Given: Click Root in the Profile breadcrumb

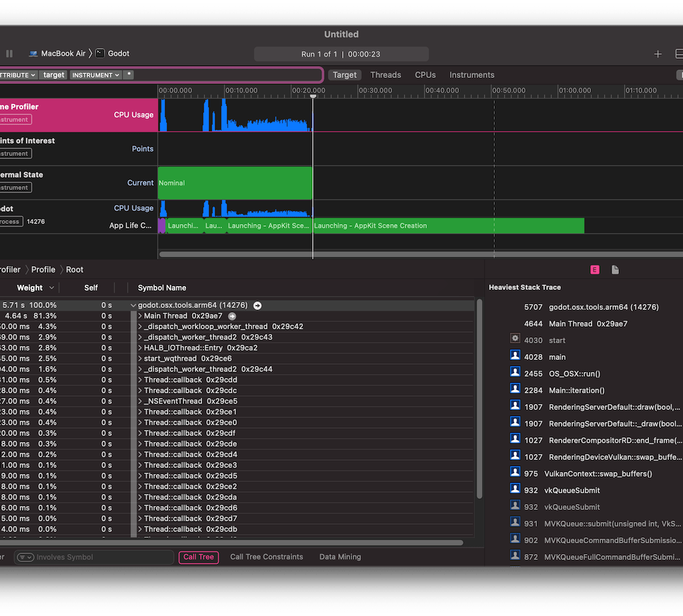Looking at the screenshot, I should tap(74, 269).
